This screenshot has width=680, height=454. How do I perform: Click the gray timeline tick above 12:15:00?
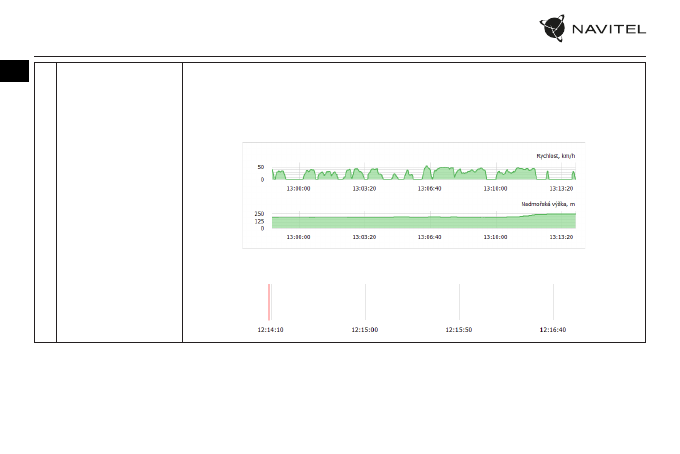pos(365,301)
